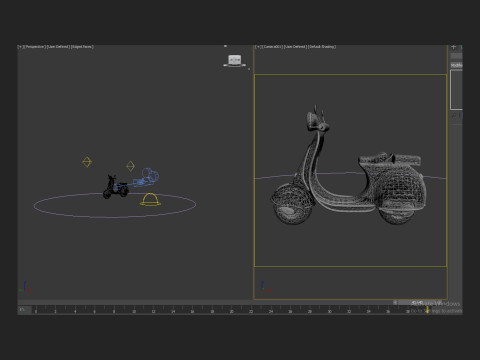Image resolution: width=480 pixels, height=360 pixels.
Task: Click the modifier stack list box
Action: [456, 89]
